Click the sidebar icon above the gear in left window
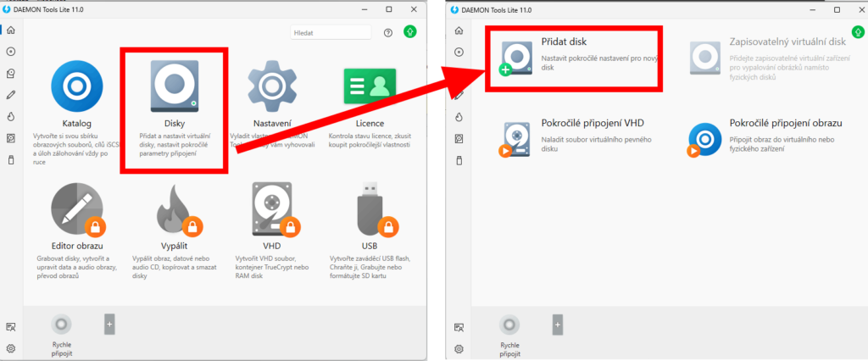 10,326
